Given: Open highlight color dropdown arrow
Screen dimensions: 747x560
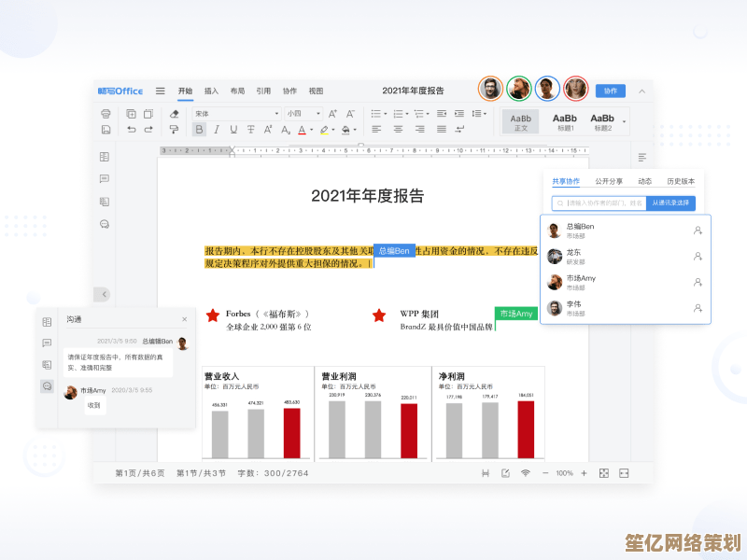Looking at the screenshot, I should [x=333, y=130].
